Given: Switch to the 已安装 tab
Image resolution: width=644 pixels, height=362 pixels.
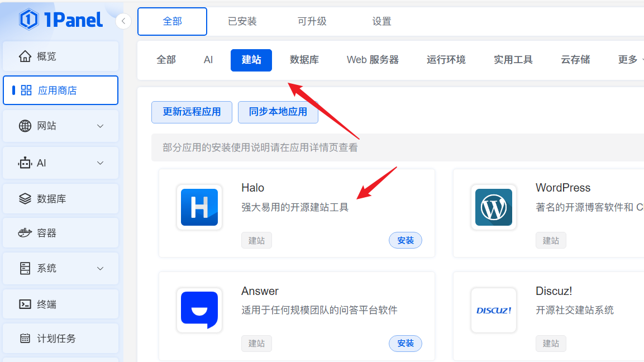Looking at the screenshot, I should [x=242, y=21].
